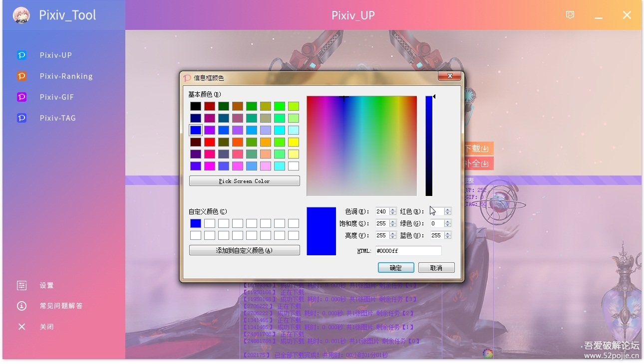Viewport: 644px width, 364px height.
Task: Click the log line 已全部下载完成
Action: pos(316,355)
